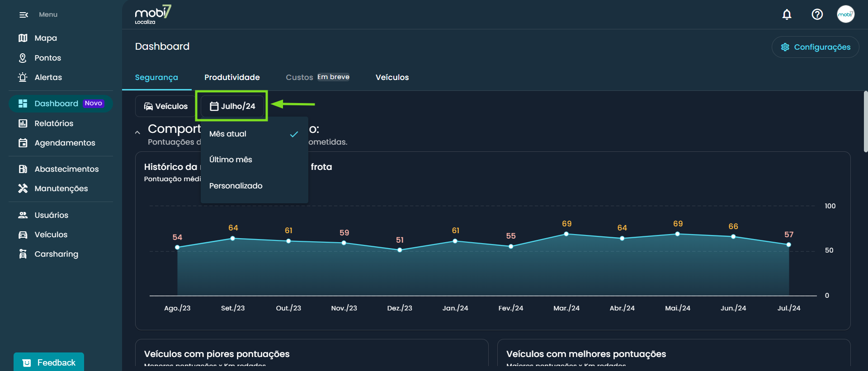
Task: Open Mapa from the sidebar
Action: click(45, 38)
